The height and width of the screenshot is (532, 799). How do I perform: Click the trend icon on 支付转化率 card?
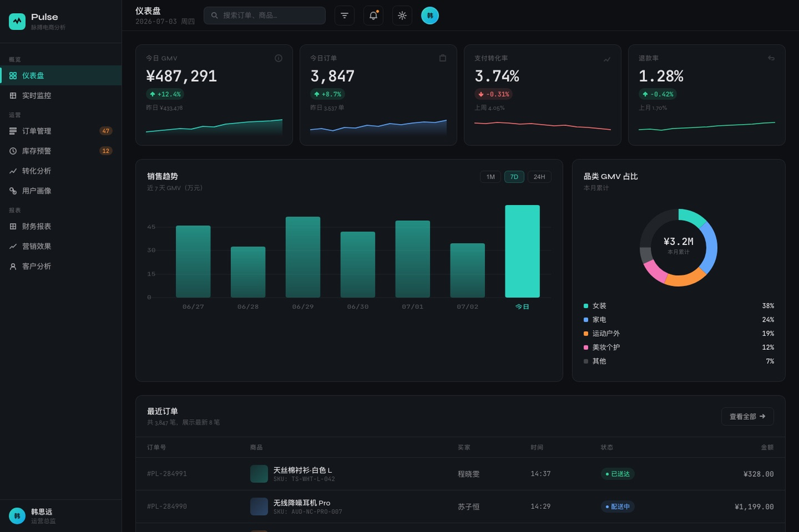coord(607,58)
